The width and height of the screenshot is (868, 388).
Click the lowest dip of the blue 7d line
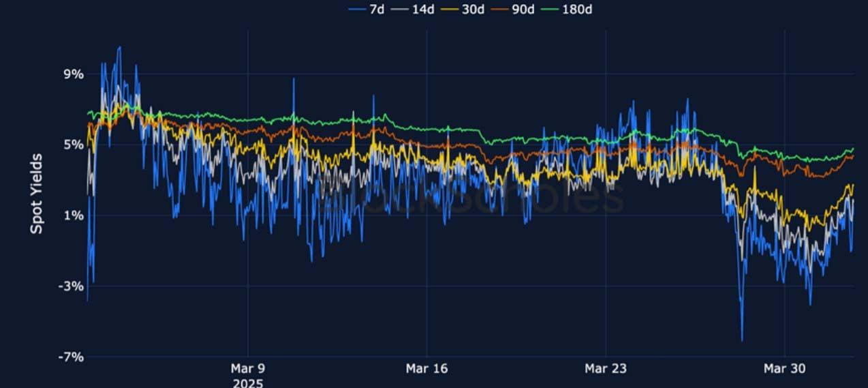click(742, 340)
